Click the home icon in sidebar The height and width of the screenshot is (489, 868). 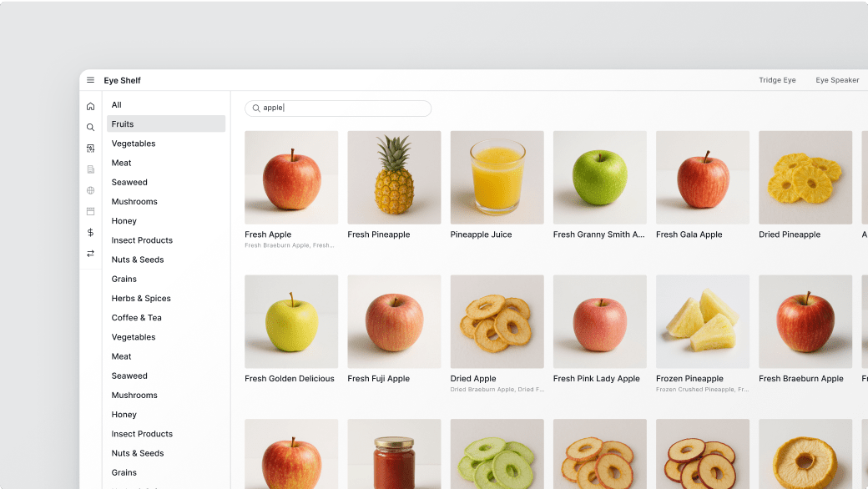click(x=90, y=106)
